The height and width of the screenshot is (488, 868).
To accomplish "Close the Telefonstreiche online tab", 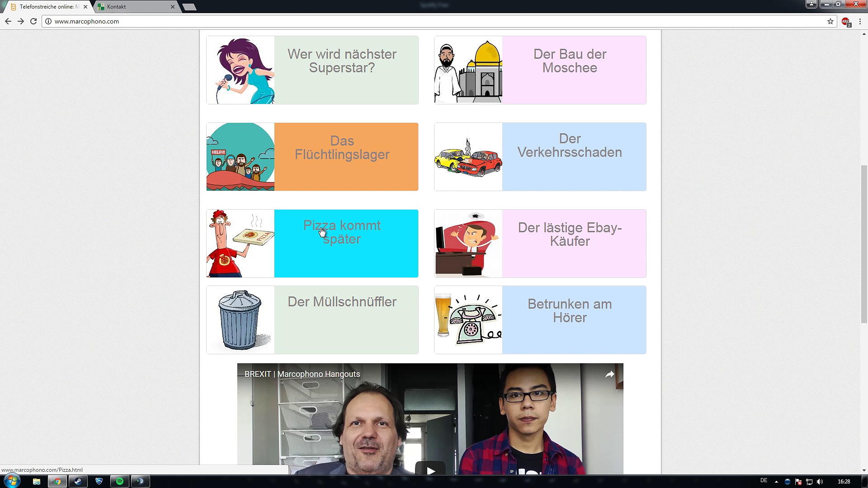I will [x=85, y=7].
